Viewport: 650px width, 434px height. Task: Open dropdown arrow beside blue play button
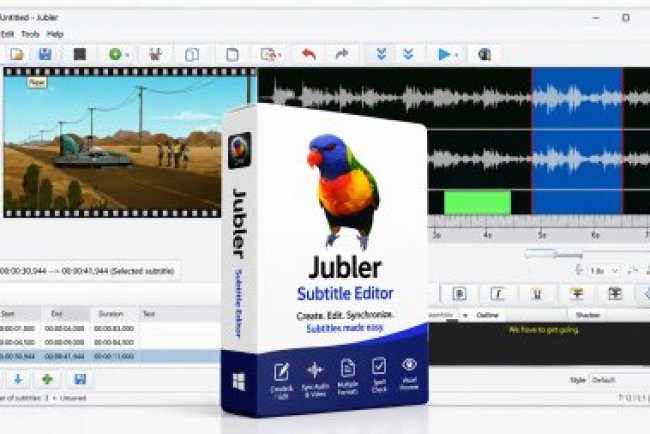click(x=456, y=55)
